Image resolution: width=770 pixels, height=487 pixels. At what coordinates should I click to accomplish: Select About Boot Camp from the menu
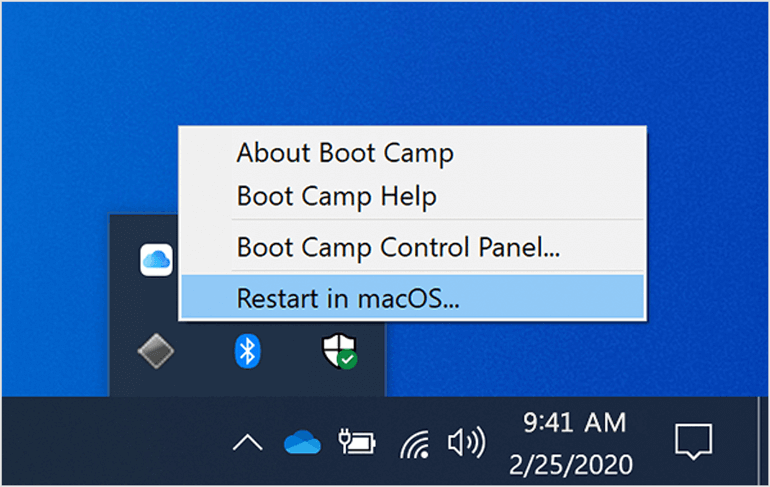pos(345,153)
